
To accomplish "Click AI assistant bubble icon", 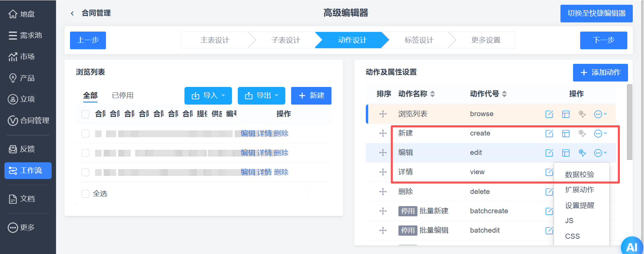I will (x=632, y=246).
